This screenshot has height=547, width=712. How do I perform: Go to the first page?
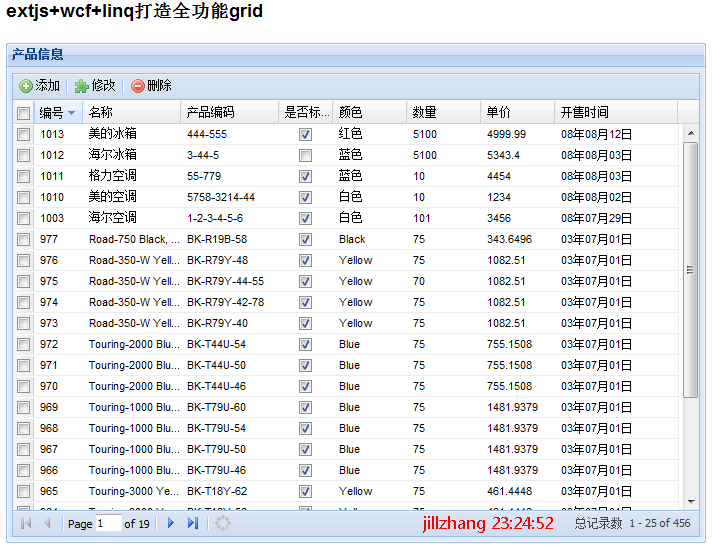(26, 523)
